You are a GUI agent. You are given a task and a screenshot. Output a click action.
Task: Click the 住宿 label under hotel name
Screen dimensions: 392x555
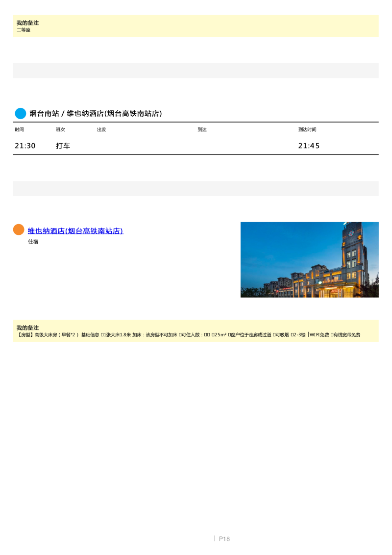(33, 241)
